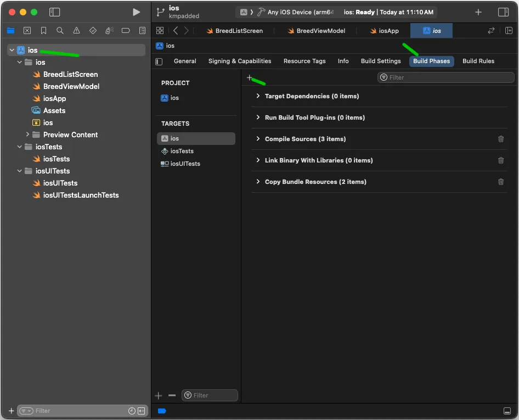Expand Copy Bundle Resources section
Screen dimensions: 519x420
[x=258, y=182]
